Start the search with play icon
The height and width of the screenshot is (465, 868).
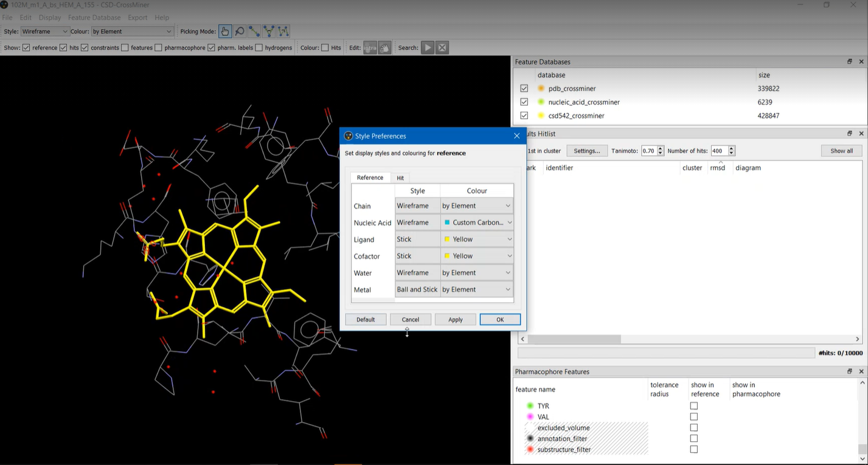click(428, 47)
